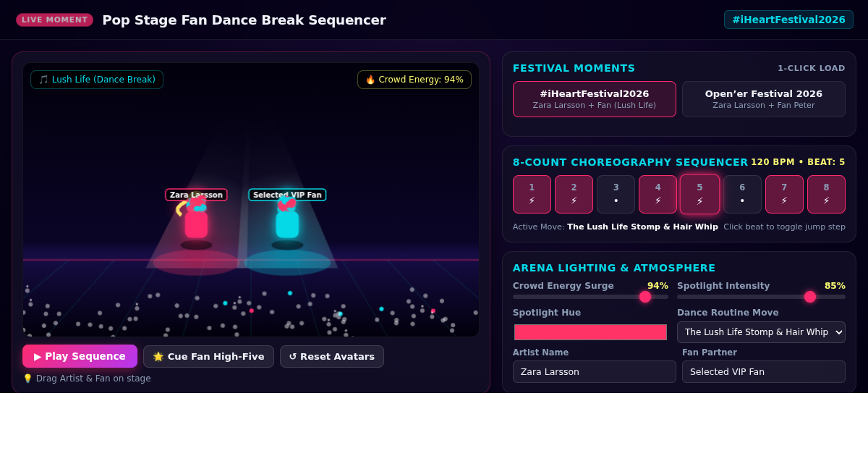Enable jump step on beat 6
868x456 pixels.
742,194
